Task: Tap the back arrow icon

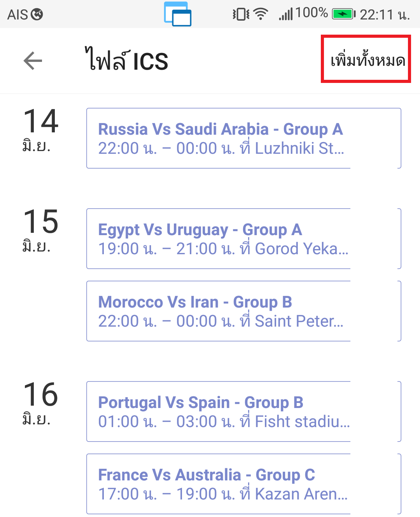Action: [33, 61]
